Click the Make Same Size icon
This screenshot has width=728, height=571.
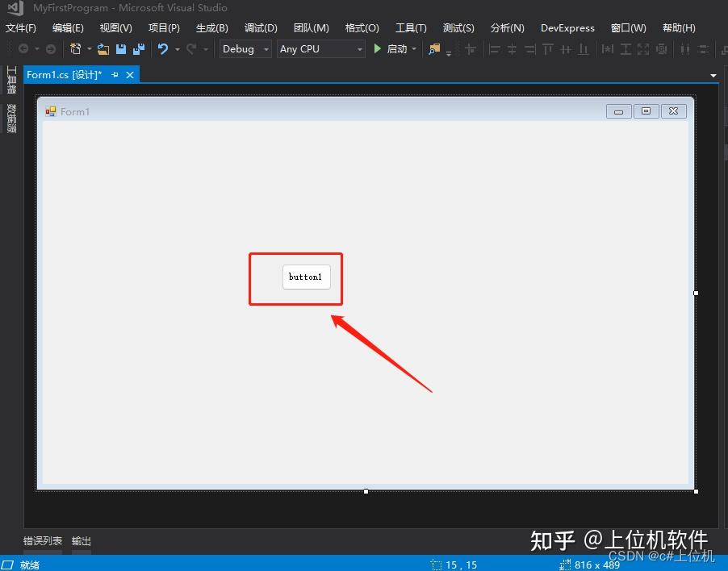pyautogui.click(x=643, y=48)
